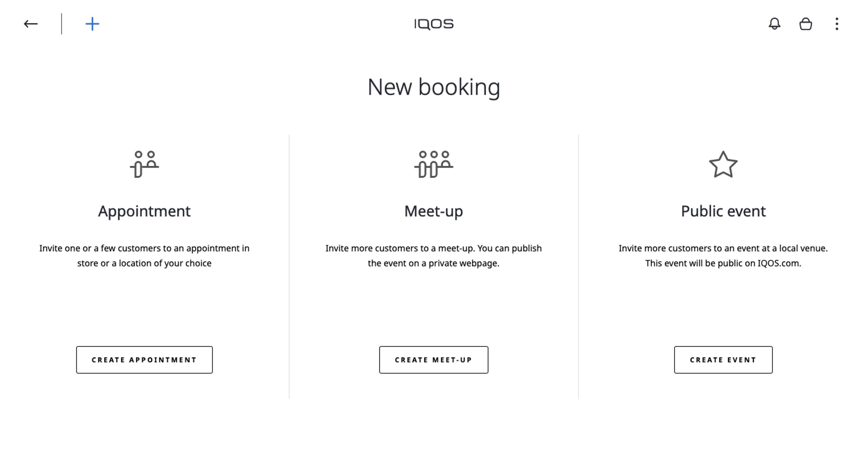Click the Meet-up private webpage description
The width and height of the screenshot is (868, 455).
[434, 256]
